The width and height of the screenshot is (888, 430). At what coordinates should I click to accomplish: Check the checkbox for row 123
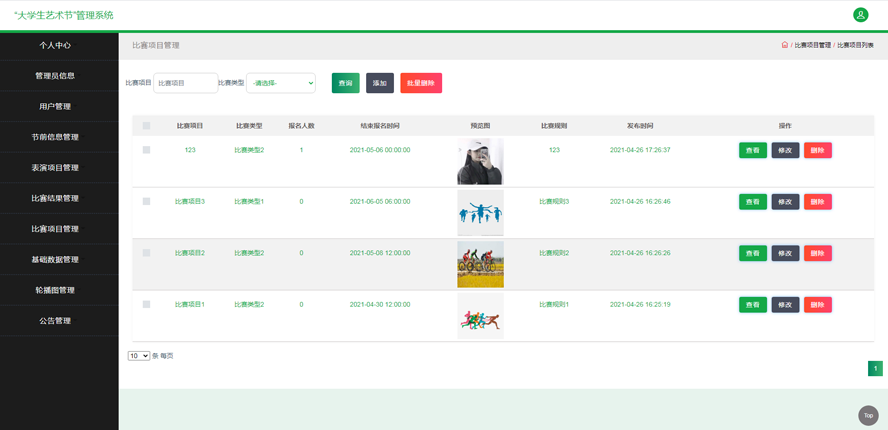pos(146,150)
